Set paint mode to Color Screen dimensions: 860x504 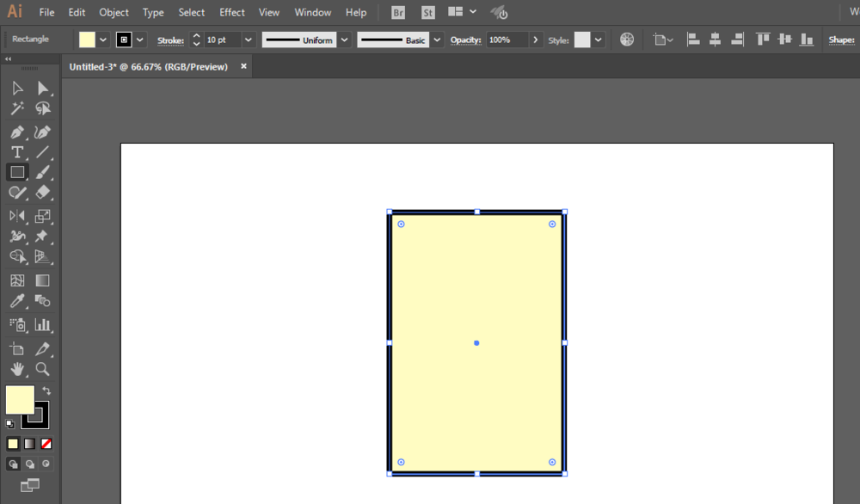13,444
